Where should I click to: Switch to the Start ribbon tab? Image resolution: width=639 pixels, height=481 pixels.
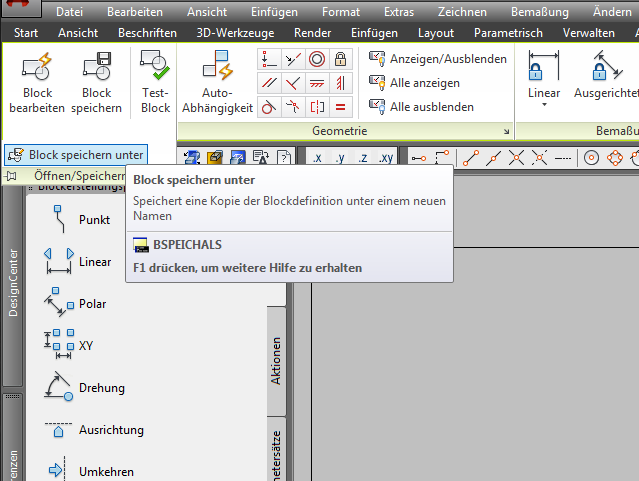point(26,33)
